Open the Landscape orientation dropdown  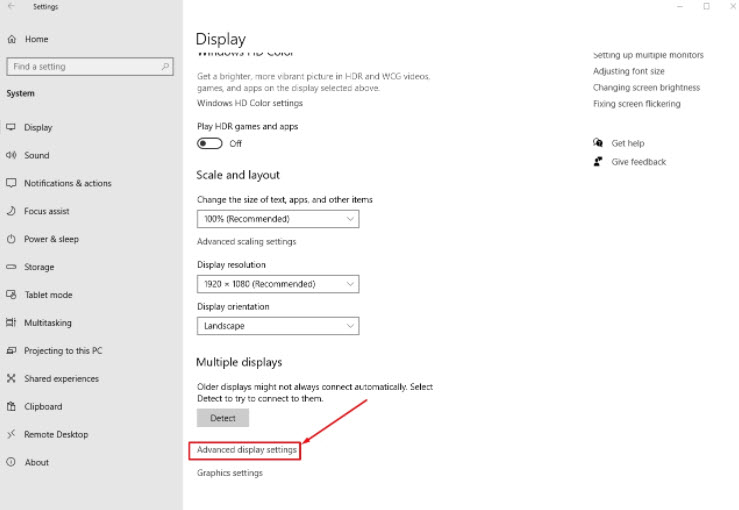point(278,326)
